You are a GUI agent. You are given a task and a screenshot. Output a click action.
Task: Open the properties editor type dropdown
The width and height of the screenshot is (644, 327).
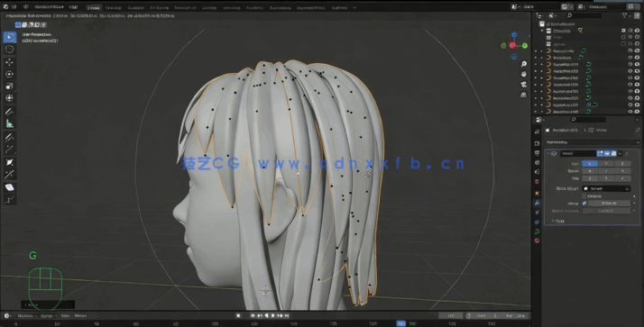[539, 120]
